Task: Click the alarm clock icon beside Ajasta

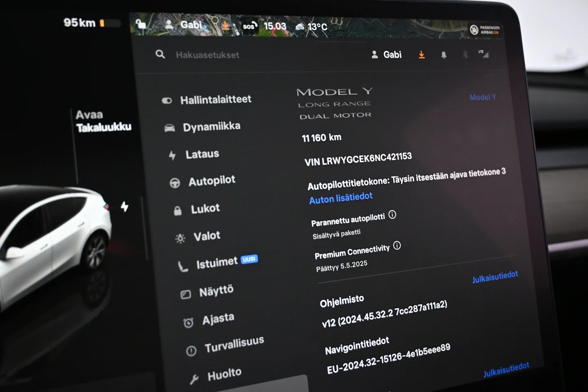Action: pyautogui.click(x=188, y=323)
